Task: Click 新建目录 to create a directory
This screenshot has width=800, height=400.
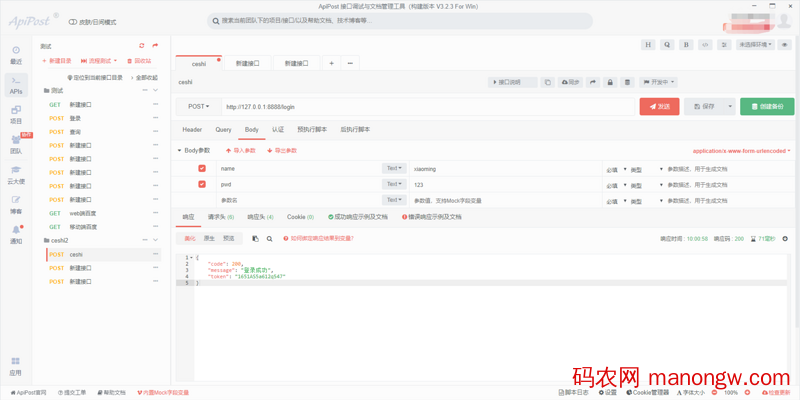Action: 57,61
